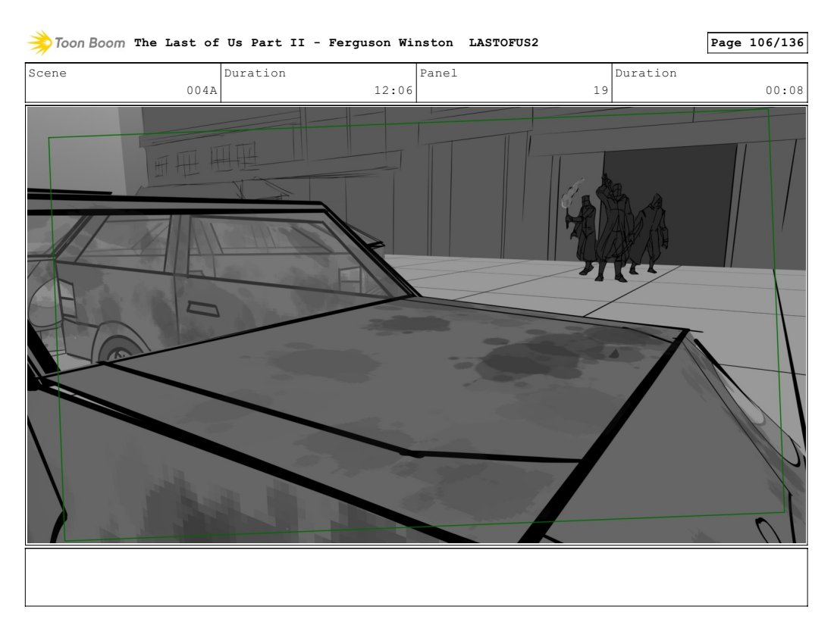Click the 'Page 106/136' page indicator box
The height and width of the screenshot is (644, 834).
click(757, 42)
